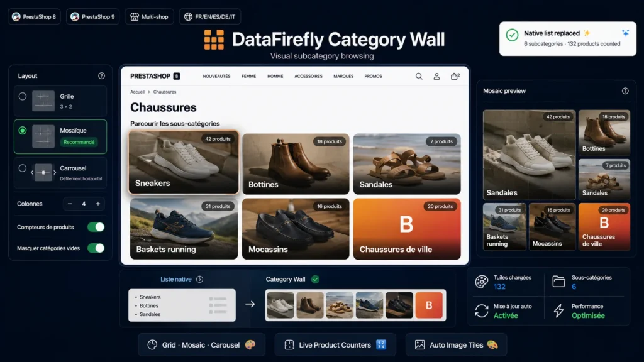Image resolution: width=644 pixels, height=362 pixels.
Task: Click the Sous-catégories folder icon
Action: click(558, 282)
